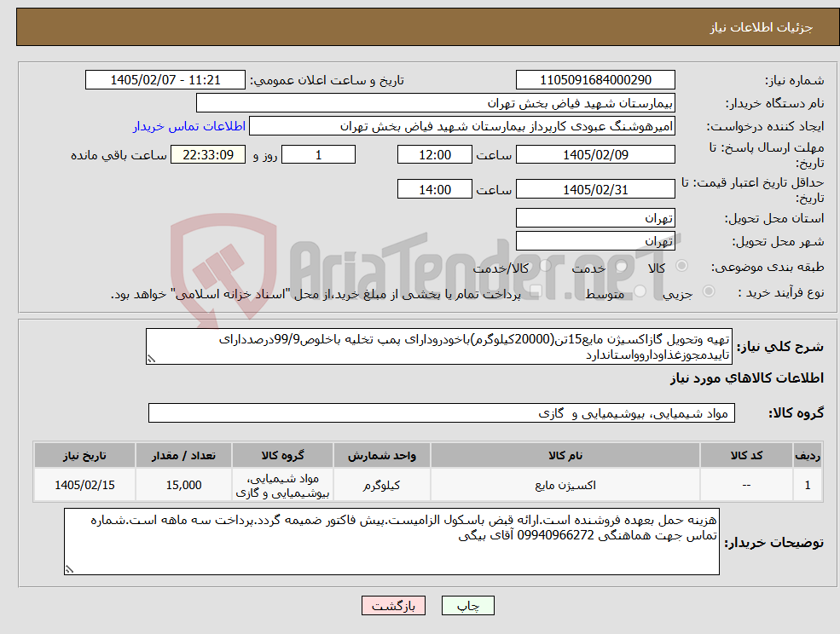Click the quantity cell 15,000
This screenshot has width=840, height=634.
183,485
